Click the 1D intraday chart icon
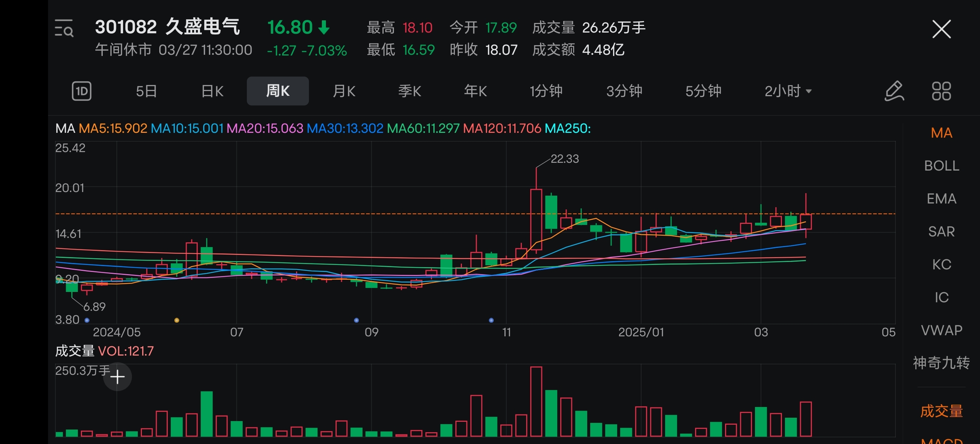The height and width of the screenshot is (444, 980). [x=82, y=91]
